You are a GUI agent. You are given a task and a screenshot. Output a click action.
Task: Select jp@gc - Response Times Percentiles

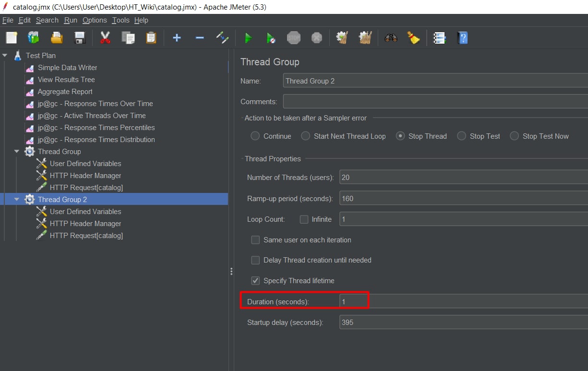(x=96, y=128)
